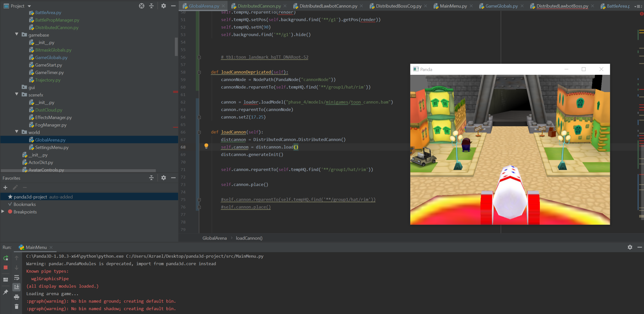Click the down arrow in the Run console

point(16,268)
